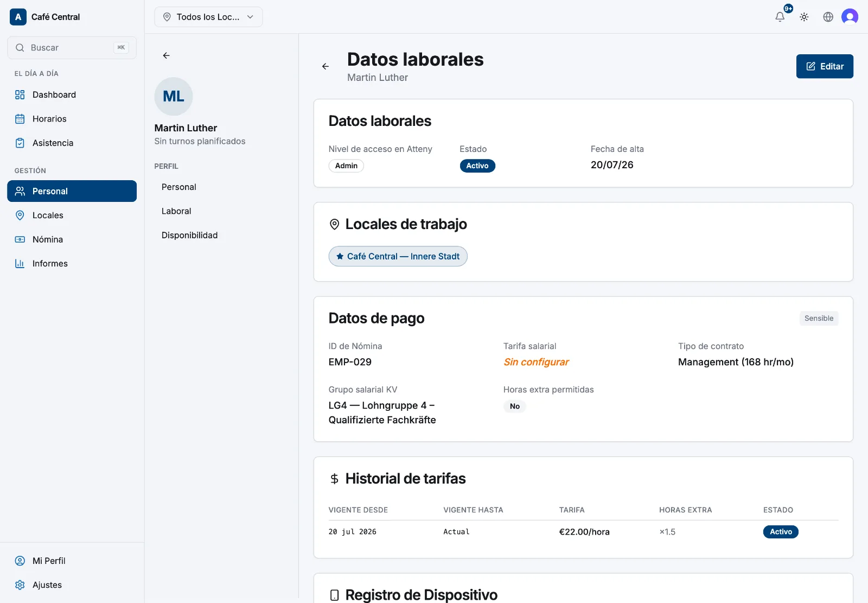The height and width of the screenshot is (603, 868).
Task: Open the Nómina menu item
Action: (72, 239)
